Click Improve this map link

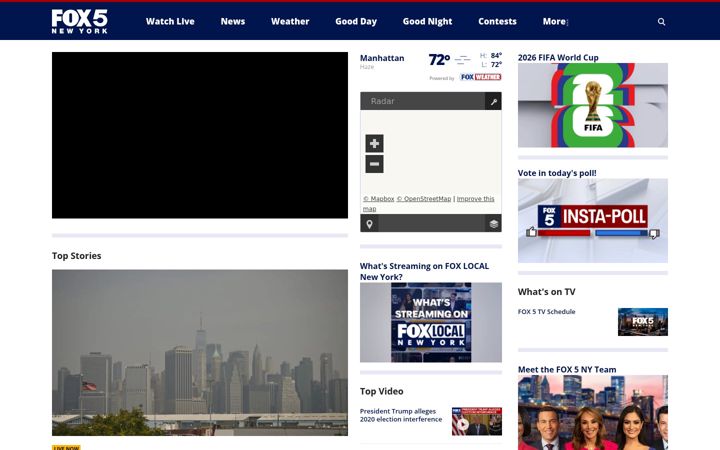(428, 204)
